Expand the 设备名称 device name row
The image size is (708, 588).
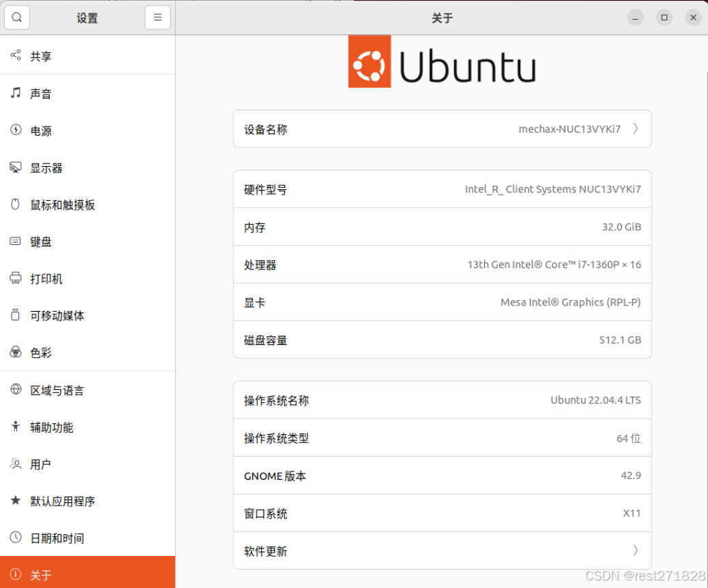442,129
